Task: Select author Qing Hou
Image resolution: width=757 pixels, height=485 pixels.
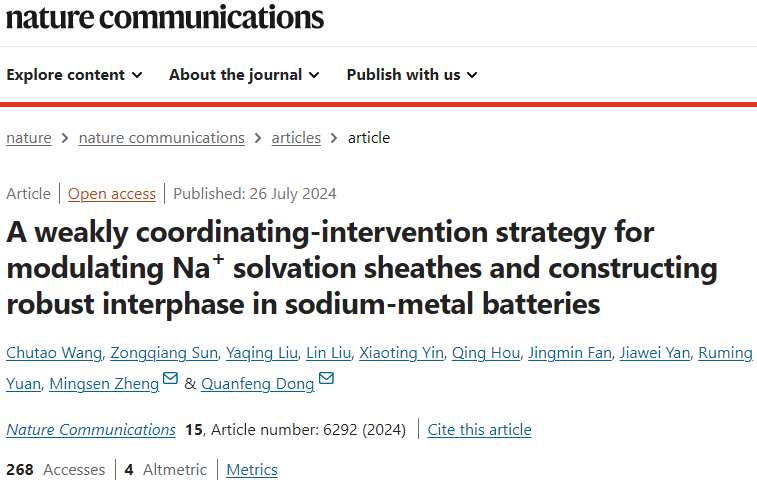Action: coord(486,353)
